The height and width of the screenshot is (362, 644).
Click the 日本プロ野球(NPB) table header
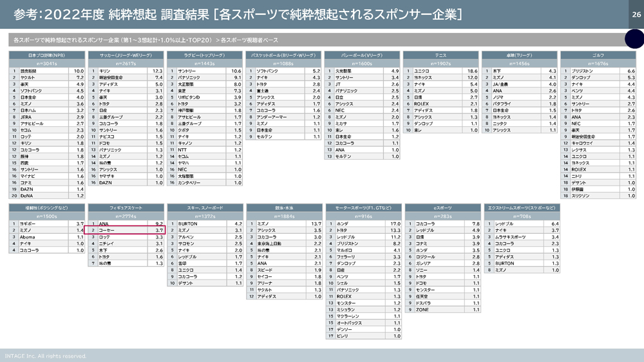click(47, 55)
